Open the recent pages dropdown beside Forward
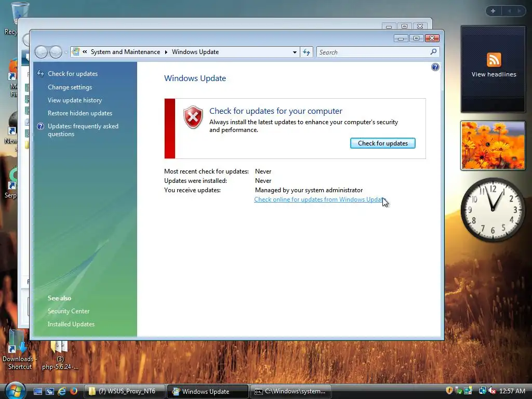532x399 pixels. 66,52
